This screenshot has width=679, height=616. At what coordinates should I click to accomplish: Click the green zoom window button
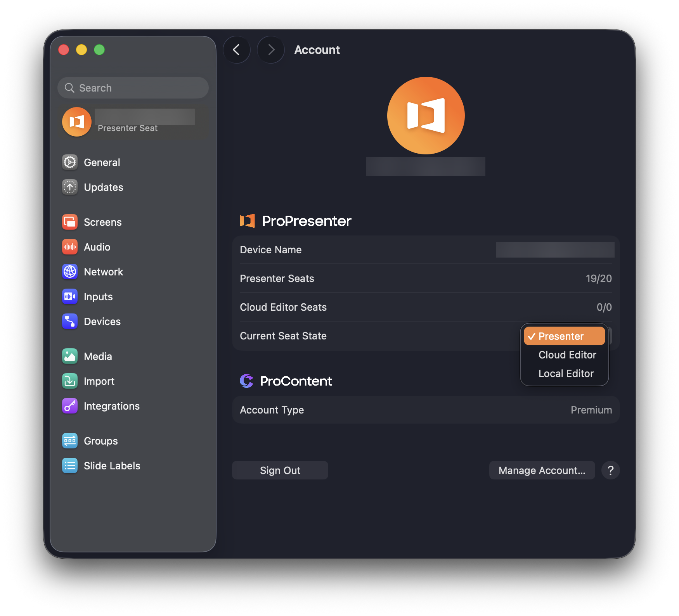[99, 50]
